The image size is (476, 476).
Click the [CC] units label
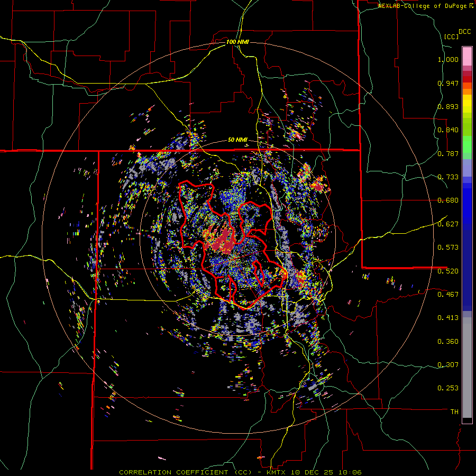pos(451,36)
